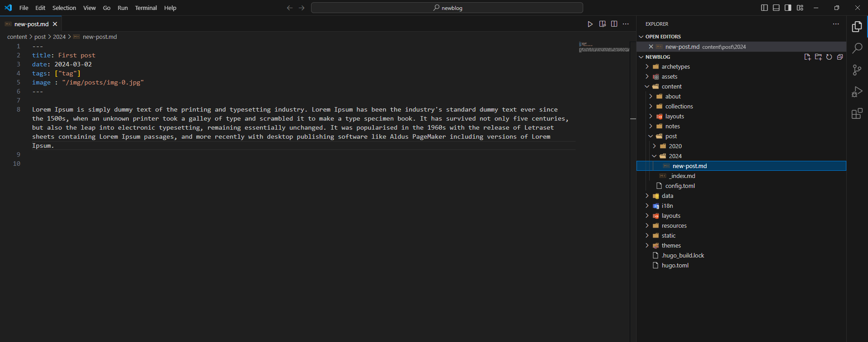The image size is (868, 342).
Task: Collapse the OPEN EDITORS section
Action: click(x=663, y=37)
